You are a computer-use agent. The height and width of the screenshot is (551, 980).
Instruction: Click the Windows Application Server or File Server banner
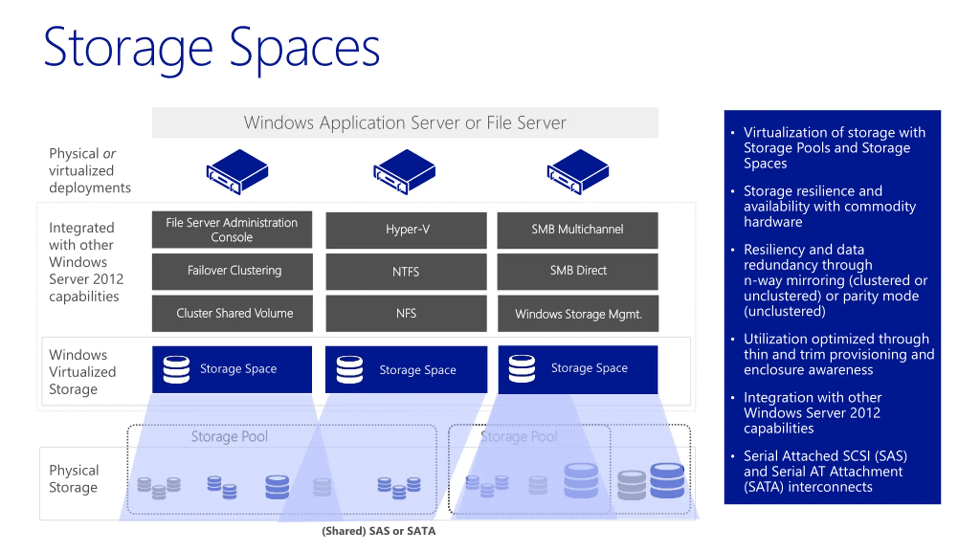pos(405,122)
